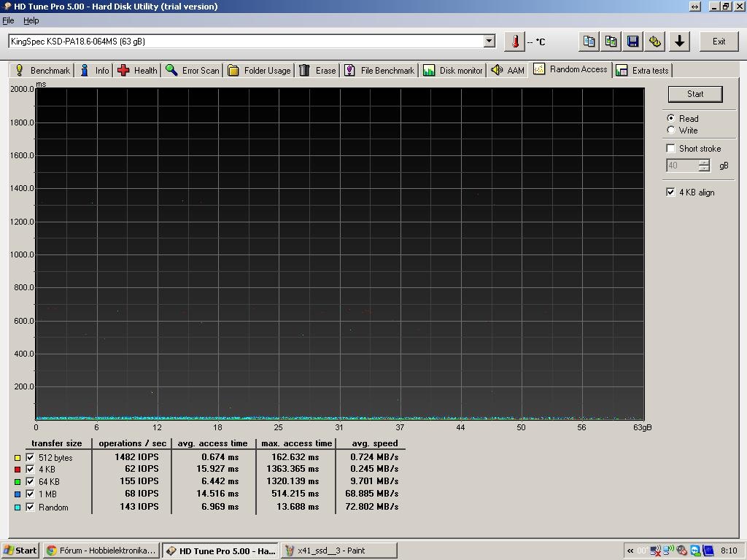Screen dimensions: 747x560
Task: Switch to the Erase tab
Action: (317, 71)
